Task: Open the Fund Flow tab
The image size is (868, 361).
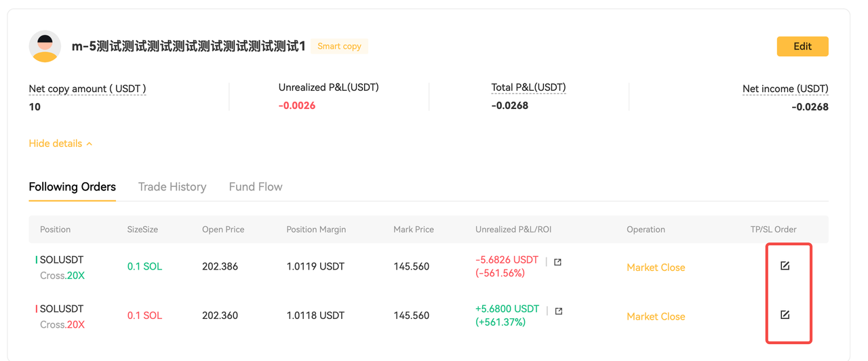Action: coord(256,187)
